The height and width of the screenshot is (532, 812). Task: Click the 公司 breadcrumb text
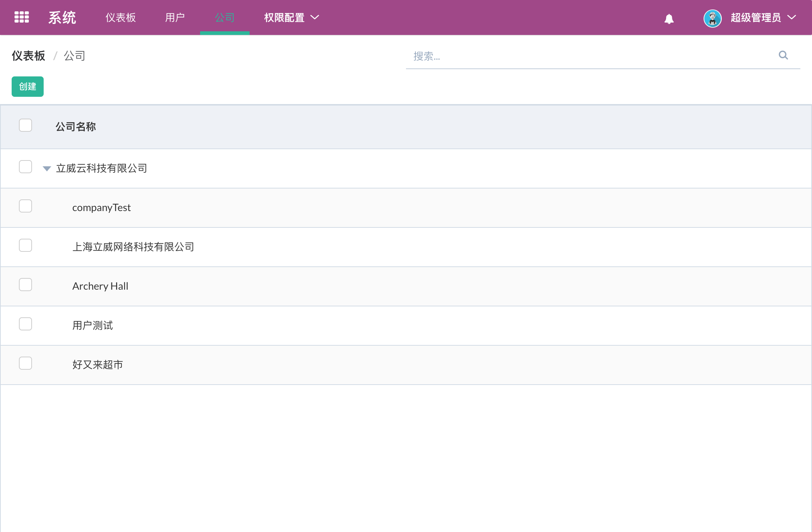75,56
